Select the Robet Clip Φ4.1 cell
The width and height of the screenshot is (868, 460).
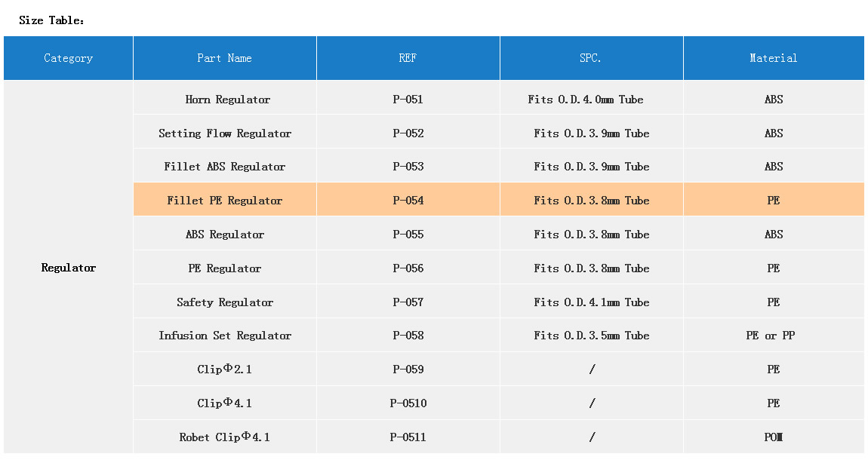click(x=224, y=437)
